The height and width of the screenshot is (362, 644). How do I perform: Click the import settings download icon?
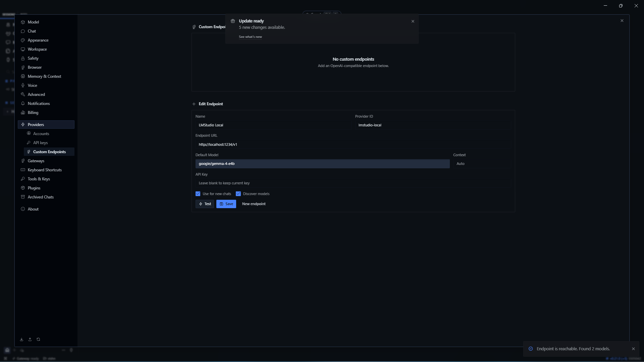coord(21,340)
